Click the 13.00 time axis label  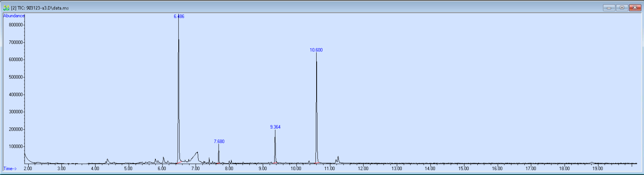pos(396,169)
